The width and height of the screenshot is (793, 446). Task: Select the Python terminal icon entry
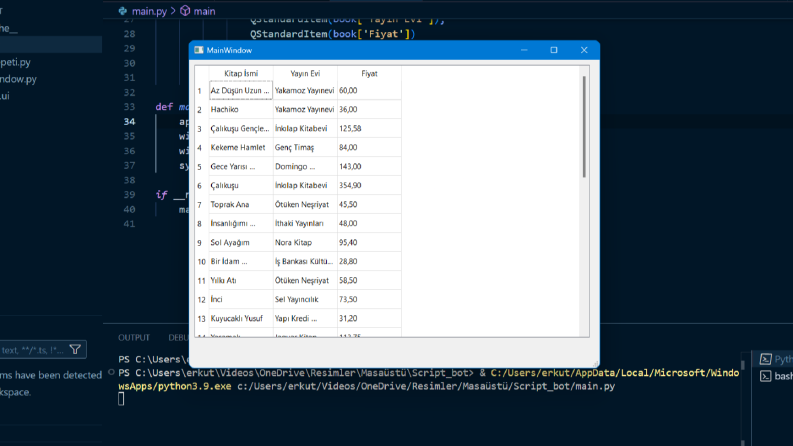[x=766, y=359]
